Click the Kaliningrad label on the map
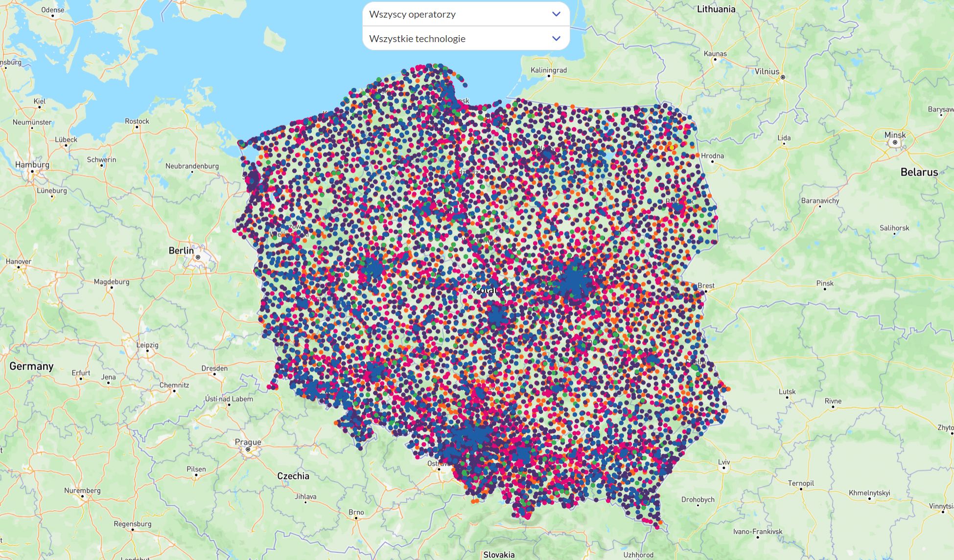 pyautogui.click(x=550, y=69)
